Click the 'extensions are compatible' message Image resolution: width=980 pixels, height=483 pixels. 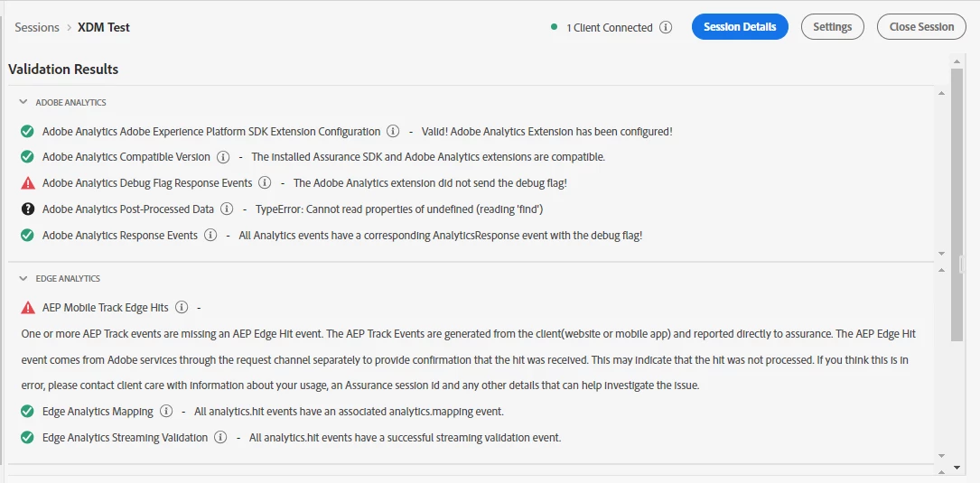pyautogui.click(x=428, y=157)
